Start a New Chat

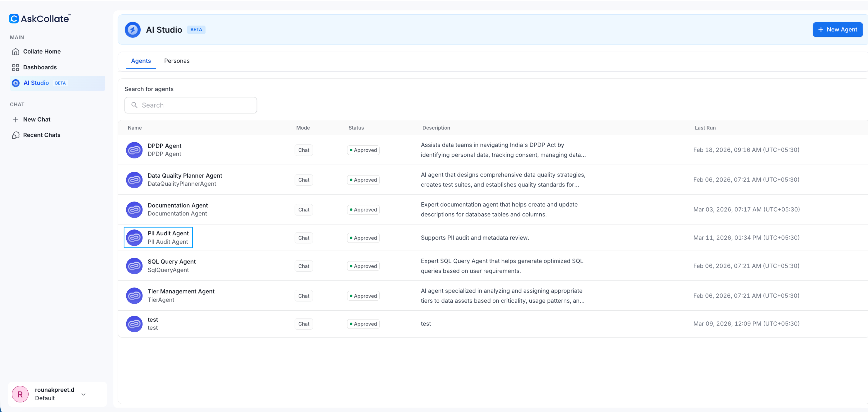[36, 120]
